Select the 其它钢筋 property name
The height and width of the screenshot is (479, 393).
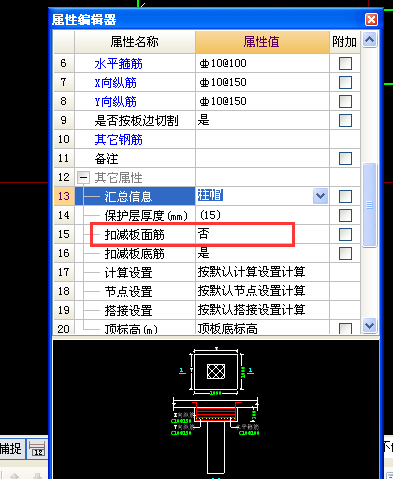click(119, 139)
